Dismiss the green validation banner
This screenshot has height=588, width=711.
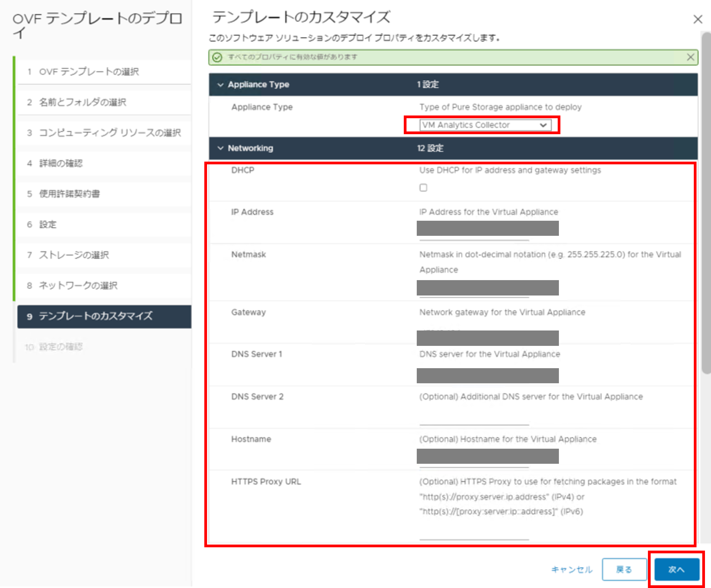690,57
